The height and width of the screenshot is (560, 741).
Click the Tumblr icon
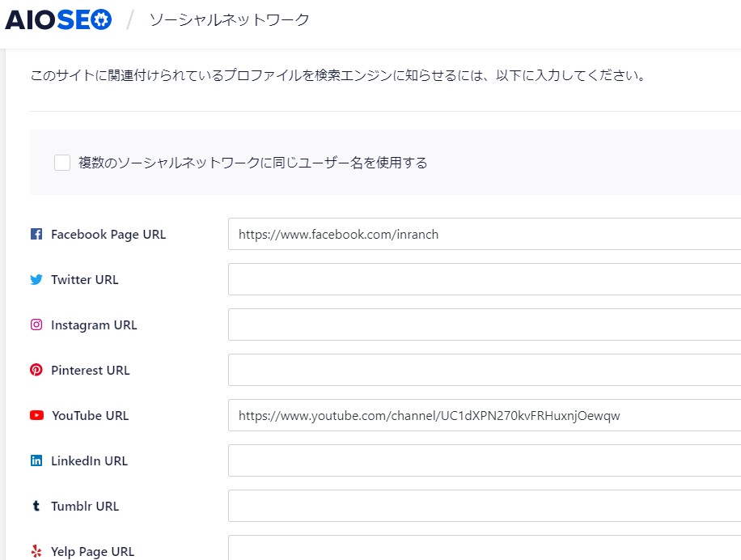[x=36, y=506]
